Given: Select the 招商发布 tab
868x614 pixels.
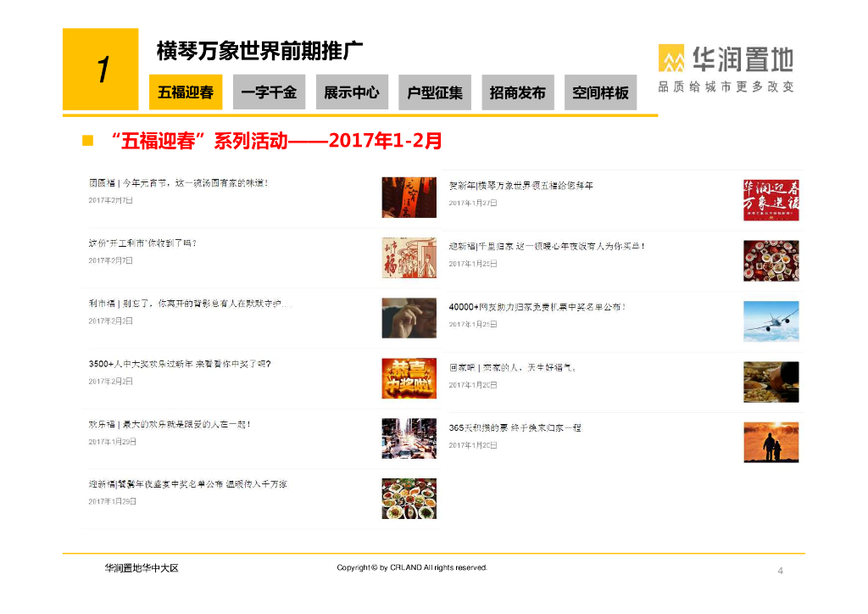Looking at the screenshot, I should (x=518, y=92).
